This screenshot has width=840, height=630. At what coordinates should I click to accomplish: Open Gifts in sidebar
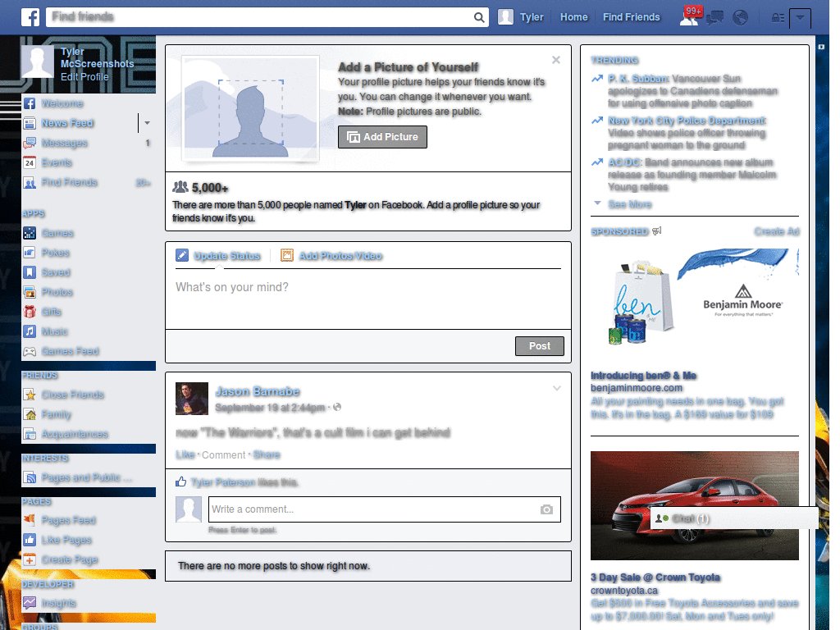[52, 312]
